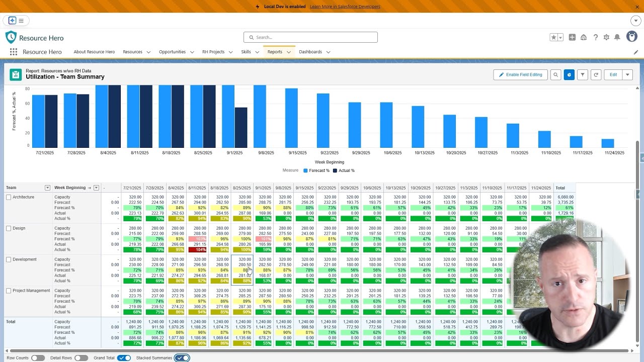The width and height of the screenshot is (644, 362).
Task: Click the Actual % legend swatch
Action: coord(335,170)
